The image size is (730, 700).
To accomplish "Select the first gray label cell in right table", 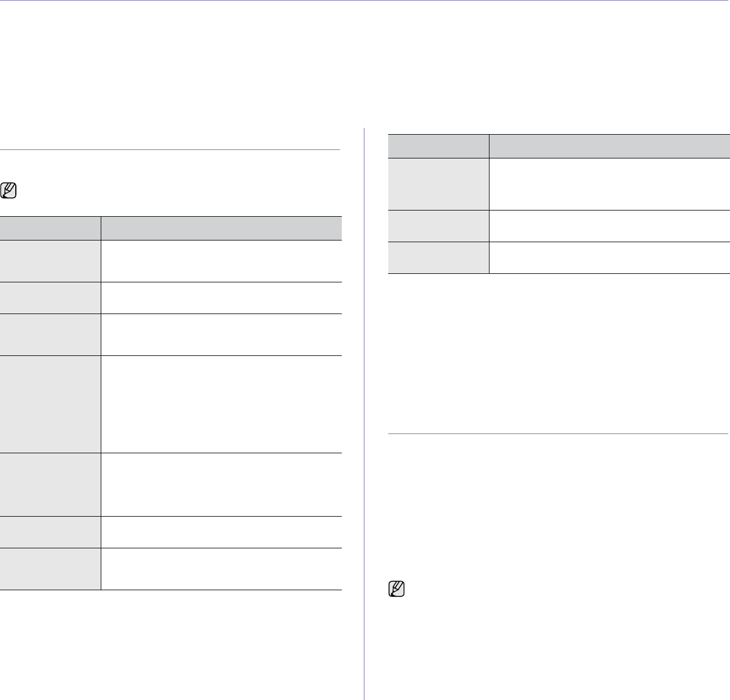I will pyautogui.click(x=439, y=184).
